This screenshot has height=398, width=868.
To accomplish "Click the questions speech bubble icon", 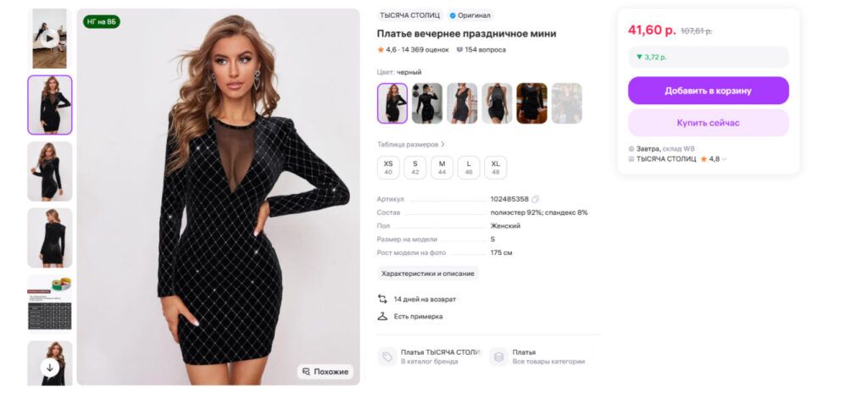I will click(x=459, y=50).
